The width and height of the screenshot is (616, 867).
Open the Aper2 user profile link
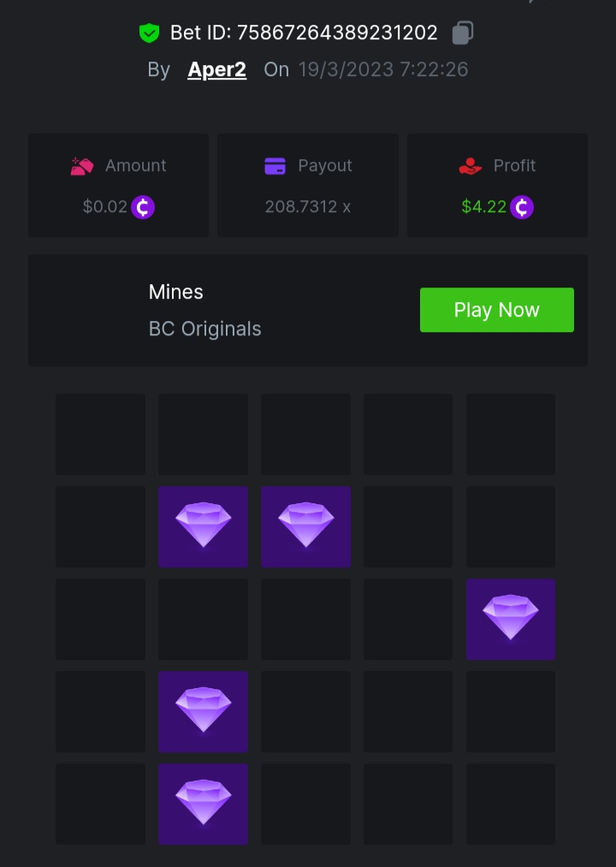(x=217, y=69)
